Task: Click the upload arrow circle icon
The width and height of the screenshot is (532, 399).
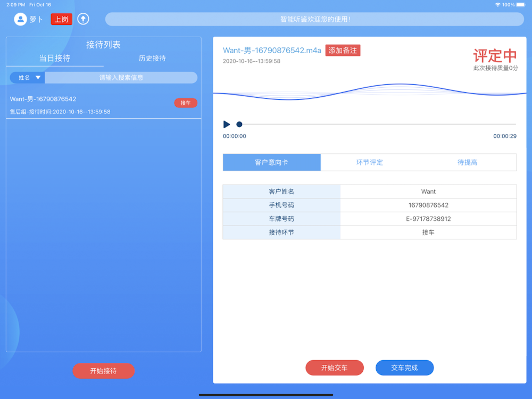Action: pyautogui.click(x=83, y=19)
